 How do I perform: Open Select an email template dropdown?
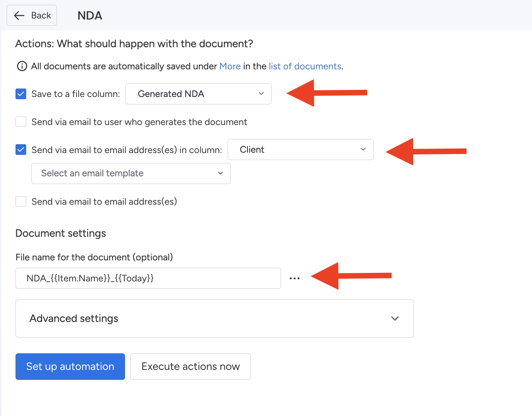pyautogui.click(x=131, y=173)
